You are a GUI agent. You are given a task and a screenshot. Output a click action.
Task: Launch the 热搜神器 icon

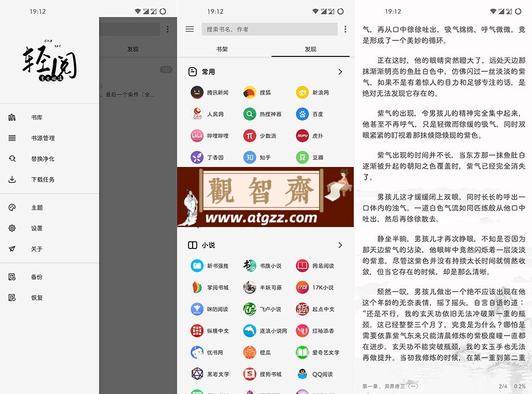tap(250, 114)
